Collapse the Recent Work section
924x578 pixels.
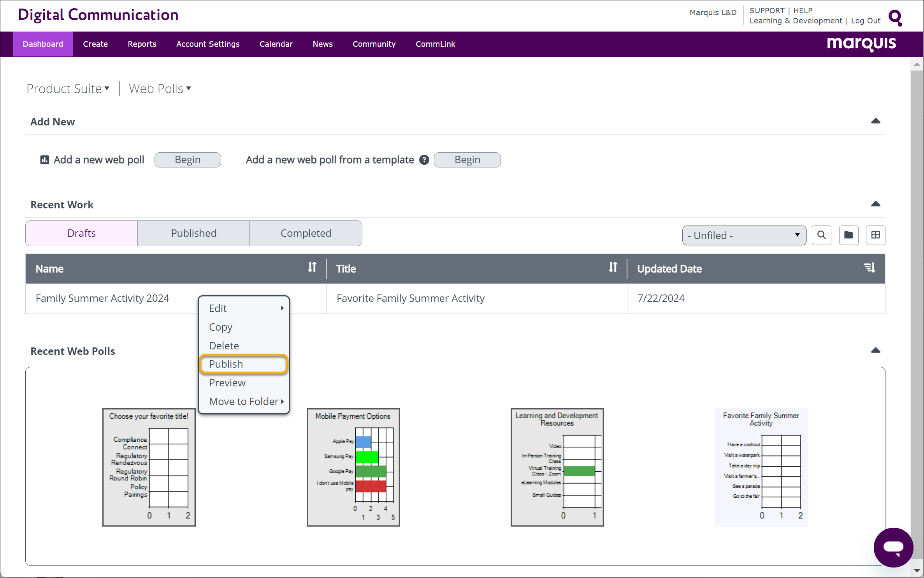click(x=876, y=204)
